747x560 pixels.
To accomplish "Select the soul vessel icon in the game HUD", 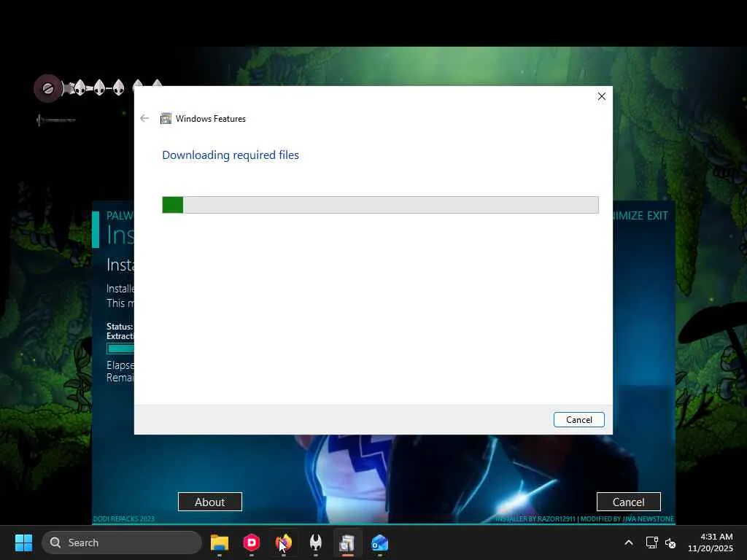I will [47, 88].
